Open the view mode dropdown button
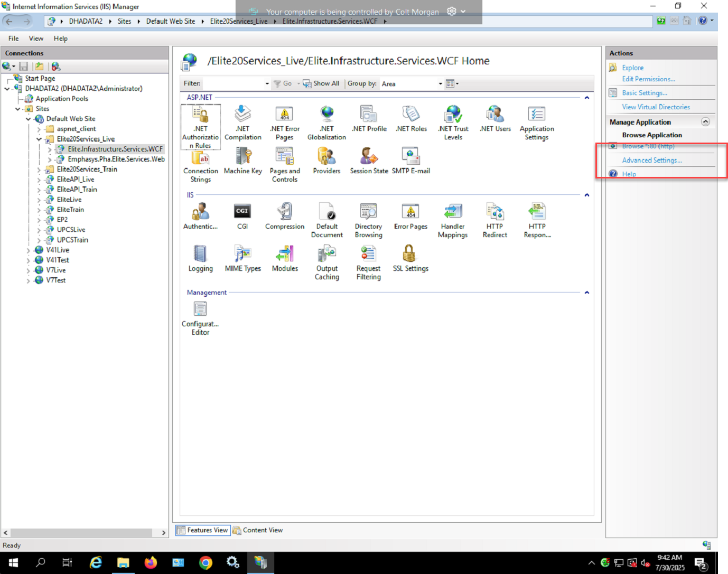728x574 pixels. click(452, 83)
